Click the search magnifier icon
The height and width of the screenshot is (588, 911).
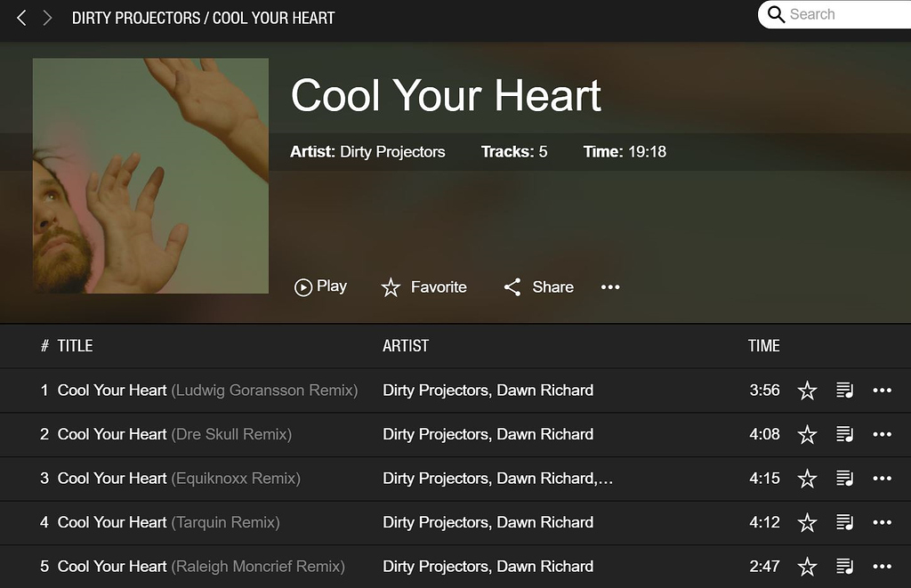776,14
